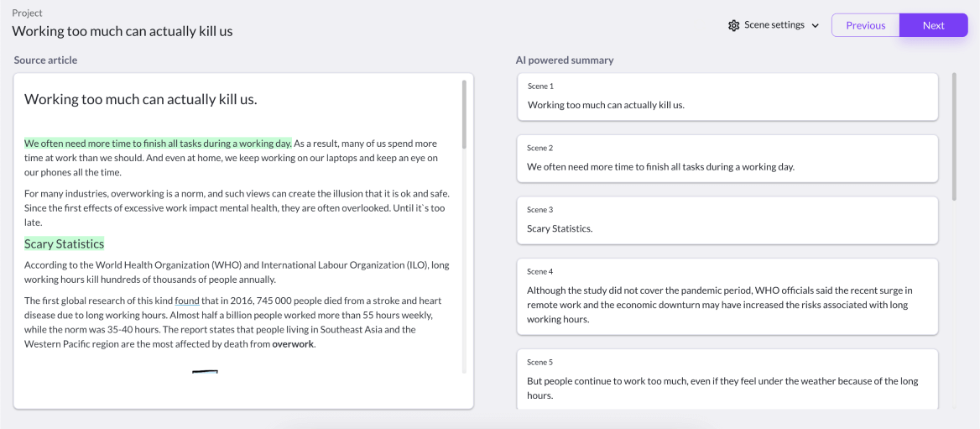Click the article headline 'Working too much'
Screen dimensions: 980x429
(140, 99)
